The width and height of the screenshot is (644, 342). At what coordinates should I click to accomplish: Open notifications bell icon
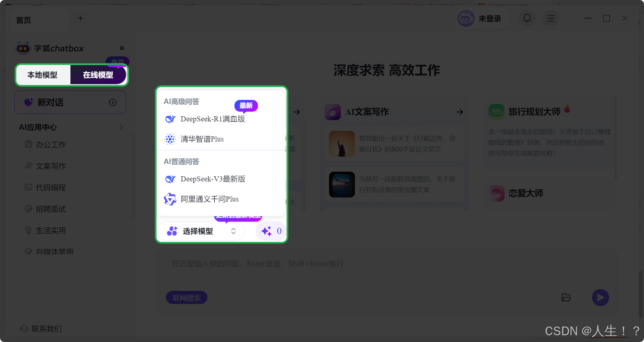pyautogui.click(x=527, y=18)
